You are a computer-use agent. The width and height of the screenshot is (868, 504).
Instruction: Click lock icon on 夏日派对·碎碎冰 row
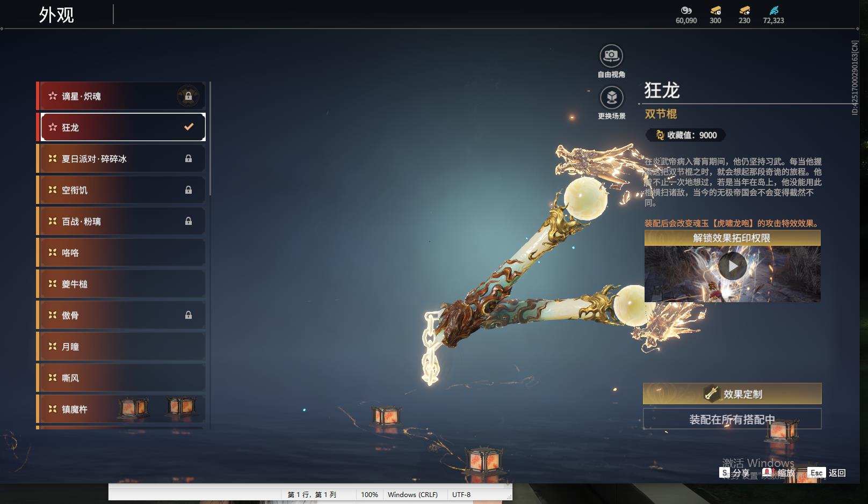189,158
